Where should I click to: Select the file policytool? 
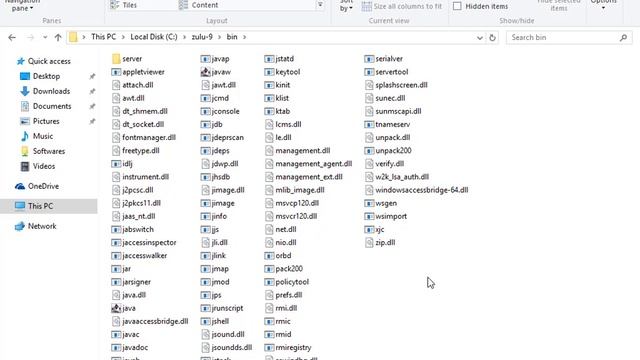[287, 282]
